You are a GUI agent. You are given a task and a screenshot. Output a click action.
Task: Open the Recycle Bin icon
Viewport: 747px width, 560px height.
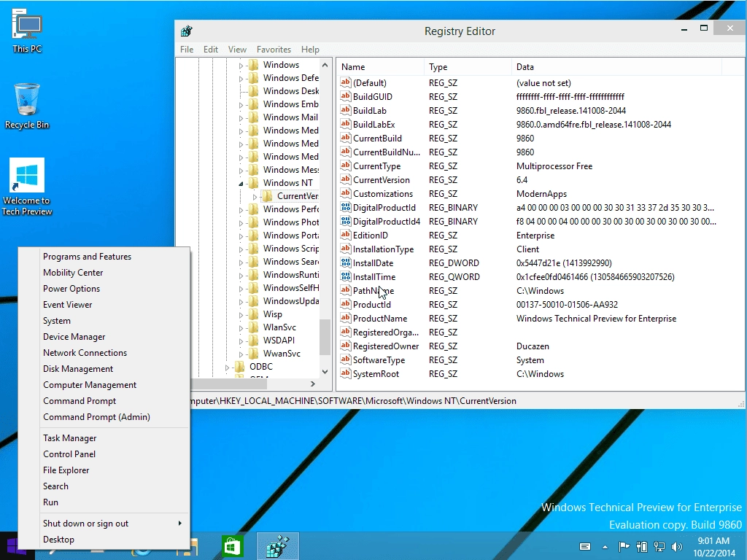coord(27,106)
